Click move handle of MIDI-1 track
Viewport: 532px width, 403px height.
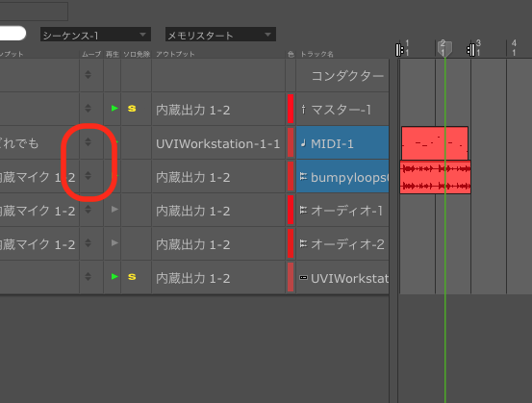88,141
